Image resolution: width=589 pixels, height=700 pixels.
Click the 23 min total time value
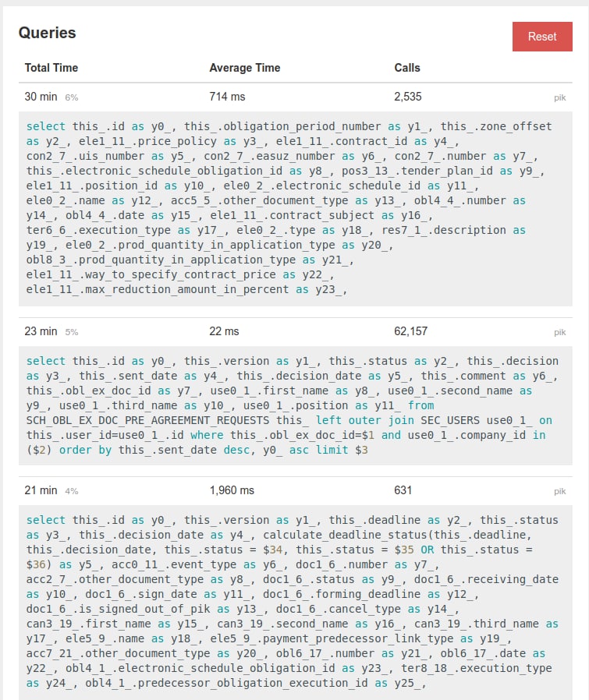point(41,332)
